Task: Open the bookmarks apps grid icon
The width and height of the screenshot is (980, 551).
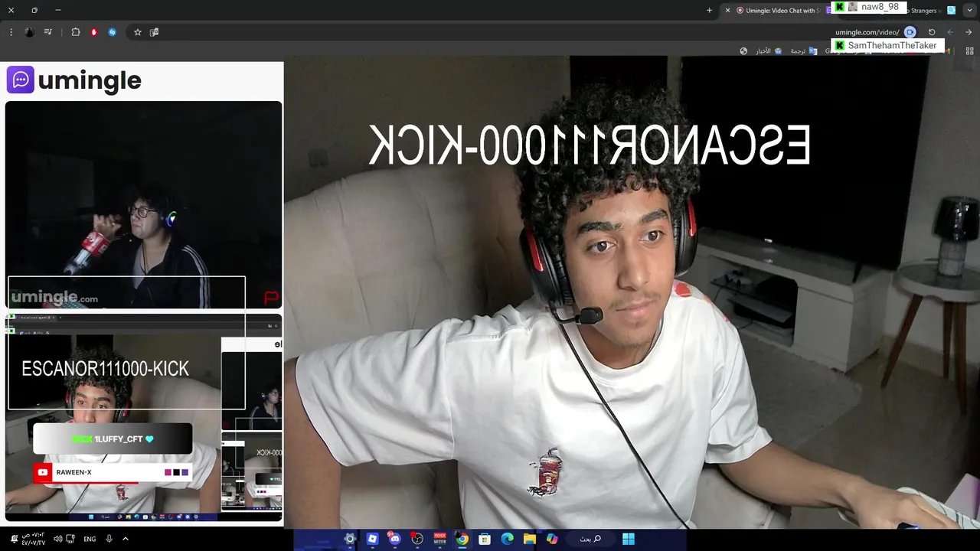Action: [x=969, y=51]
